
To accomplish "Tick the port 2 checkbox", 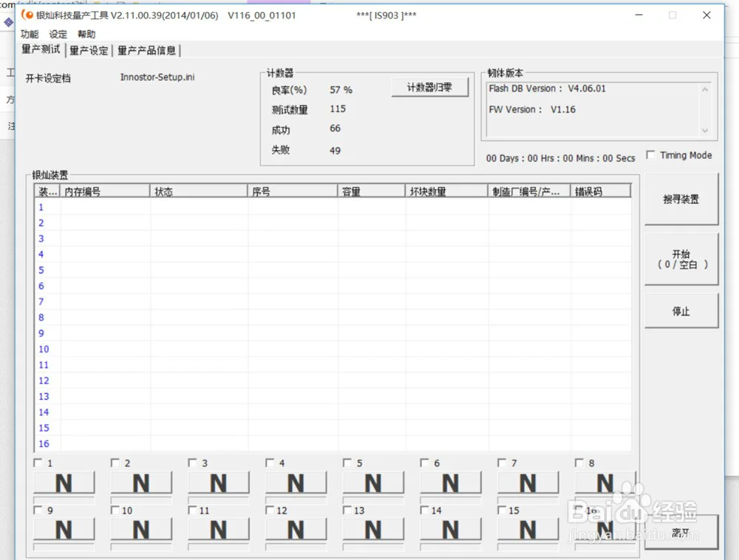I will [x=115, y=463].
